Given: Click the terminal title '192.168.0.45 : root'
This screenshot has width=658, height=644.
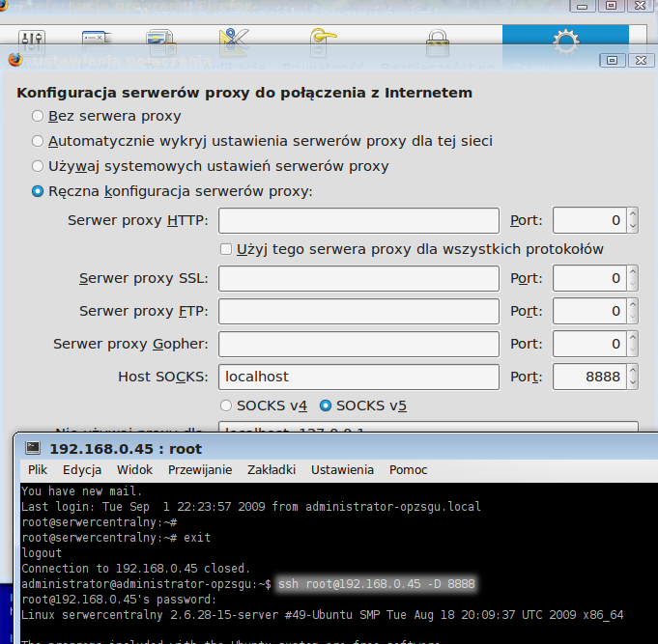Looking at the screenshot, I should click(126, 449).
